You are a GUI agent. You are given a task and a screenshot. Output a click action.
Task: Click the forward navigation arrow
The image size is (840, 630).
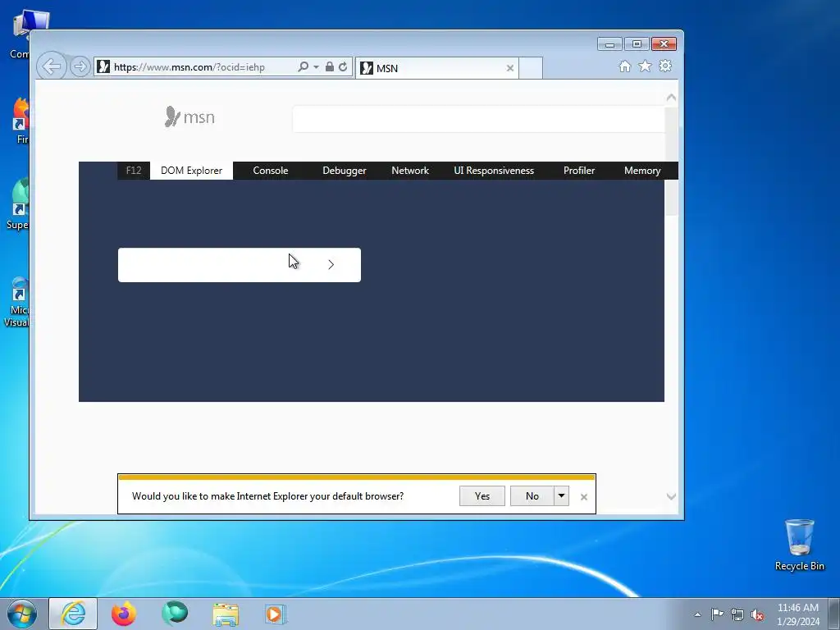click(80, 67)
